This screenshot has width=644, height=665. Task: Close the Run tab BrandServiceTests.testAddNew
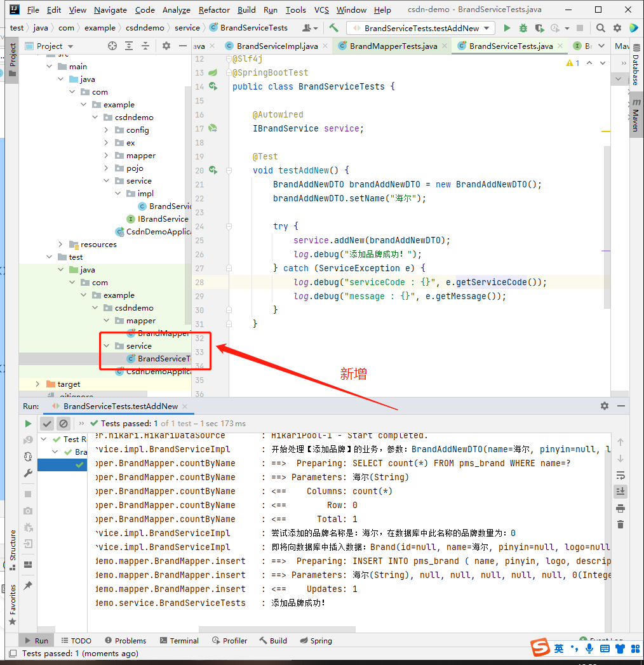[185, 406]
